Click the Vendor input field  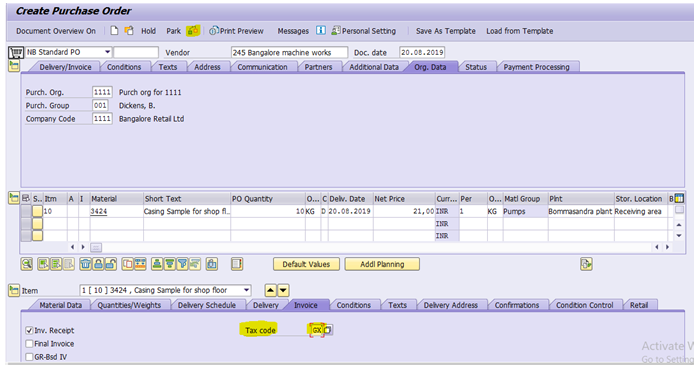[x=289, y=52]
